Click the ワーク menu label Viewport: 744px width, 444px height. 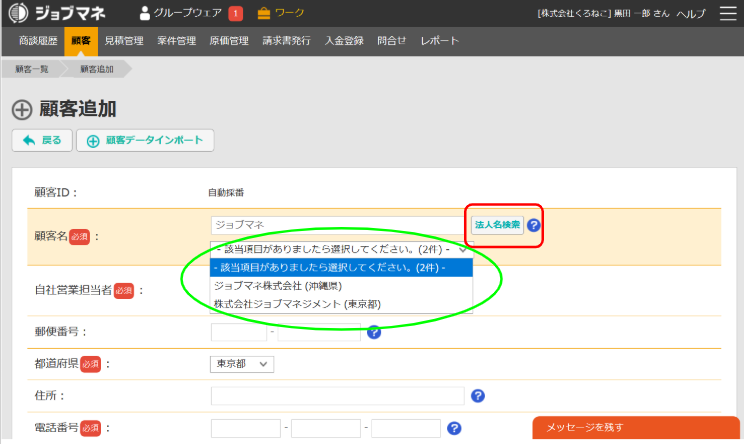tap(289, 13)
